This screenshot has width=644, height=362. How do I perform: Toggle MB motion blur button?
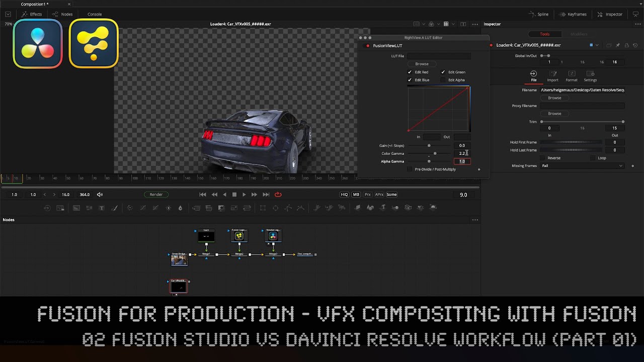[x=356, y=195]
